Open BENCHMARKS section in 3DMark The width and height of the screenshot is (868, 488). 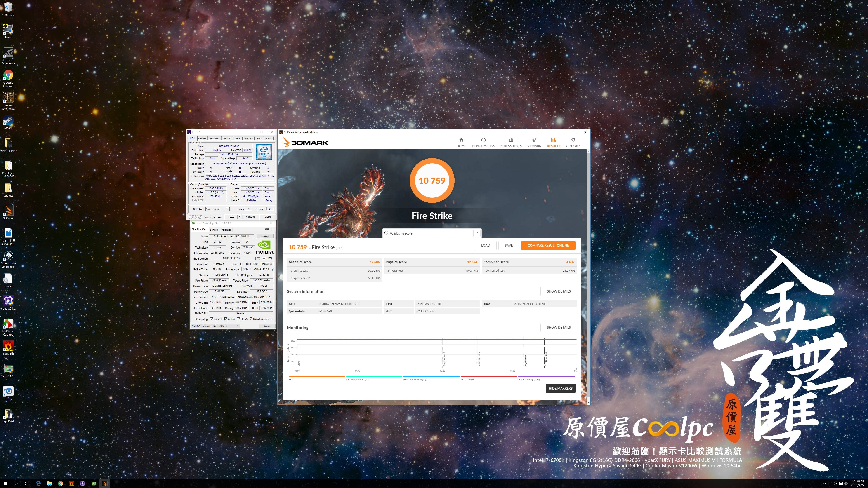coord(483,143)
